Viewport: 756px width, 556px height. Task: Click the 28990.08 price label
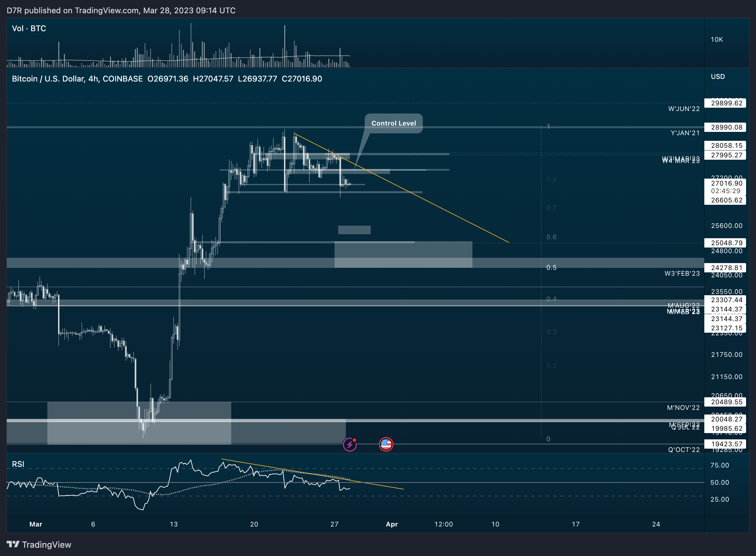725,127
